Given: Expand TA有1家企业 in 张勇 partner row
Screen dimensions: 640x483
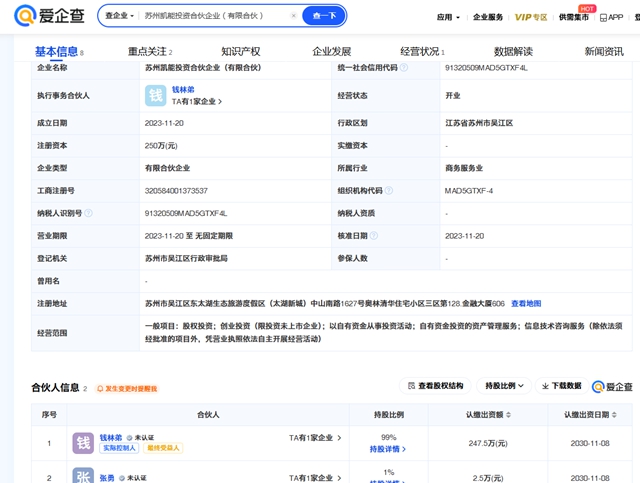Looking at the screenshot, I should click(x=315, y=478).
